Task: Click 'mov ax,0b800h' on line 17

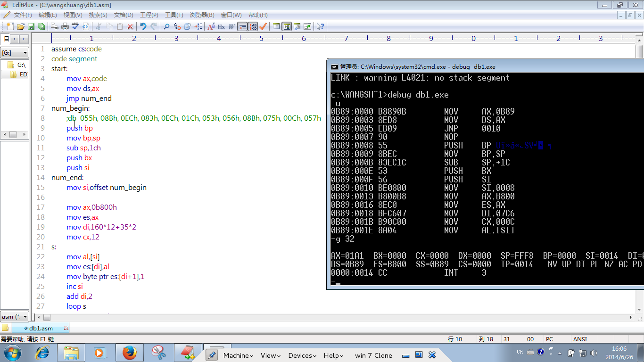Action: (92, 207)
